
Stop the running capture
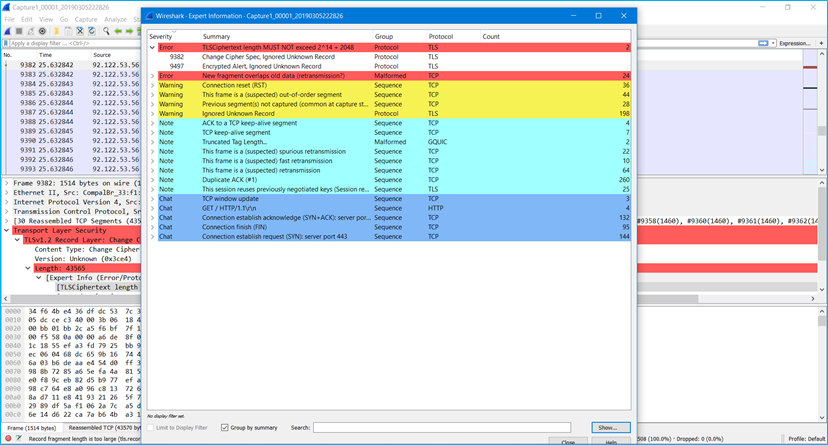[x=19, y=31]
